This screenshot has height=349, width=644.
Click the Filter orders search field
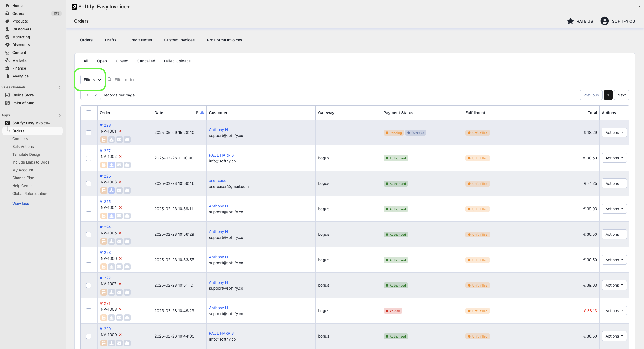364,80
